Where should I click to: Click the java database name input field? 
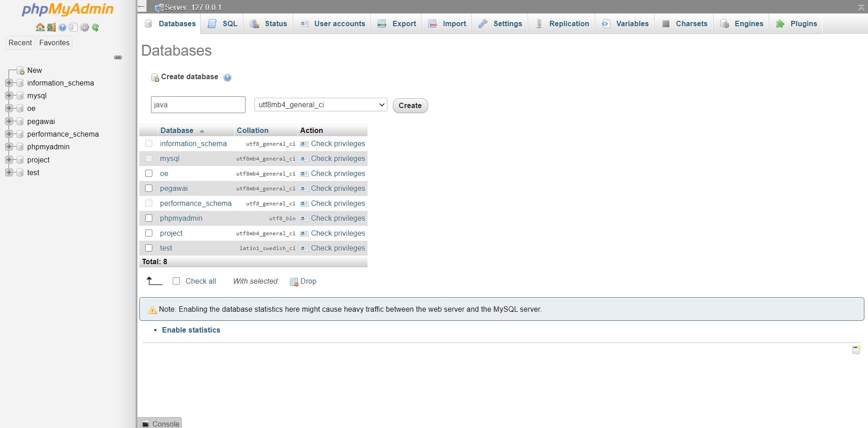click(198, 105)
